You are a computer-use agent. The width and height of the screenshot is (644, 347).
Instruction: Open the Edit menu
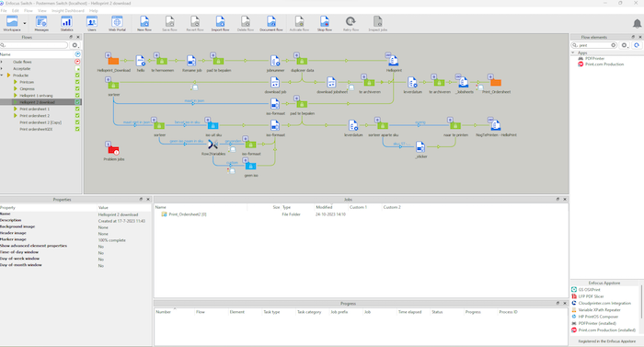pos(16,11)
